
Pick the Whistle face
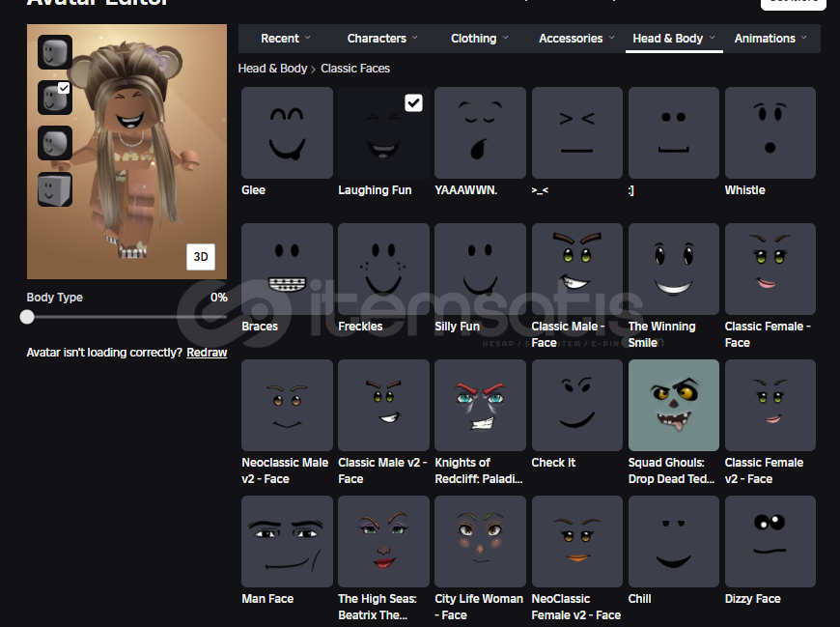click(770, 133)
